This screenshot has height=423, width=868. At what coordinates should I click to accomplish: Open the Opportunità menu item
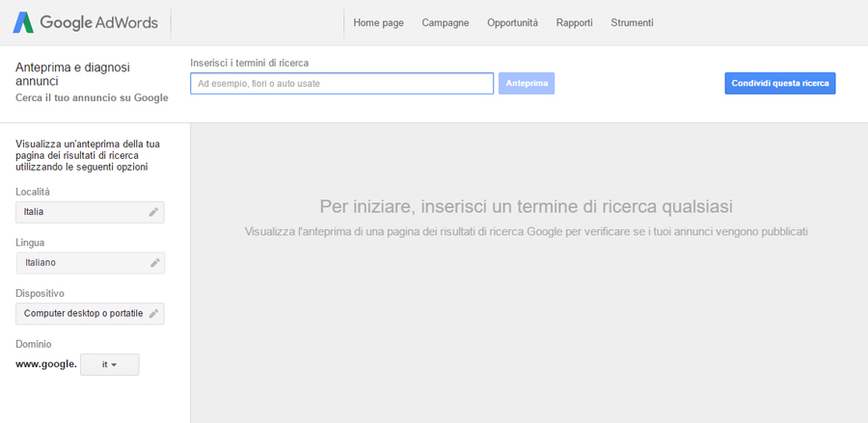click(513, 23)
